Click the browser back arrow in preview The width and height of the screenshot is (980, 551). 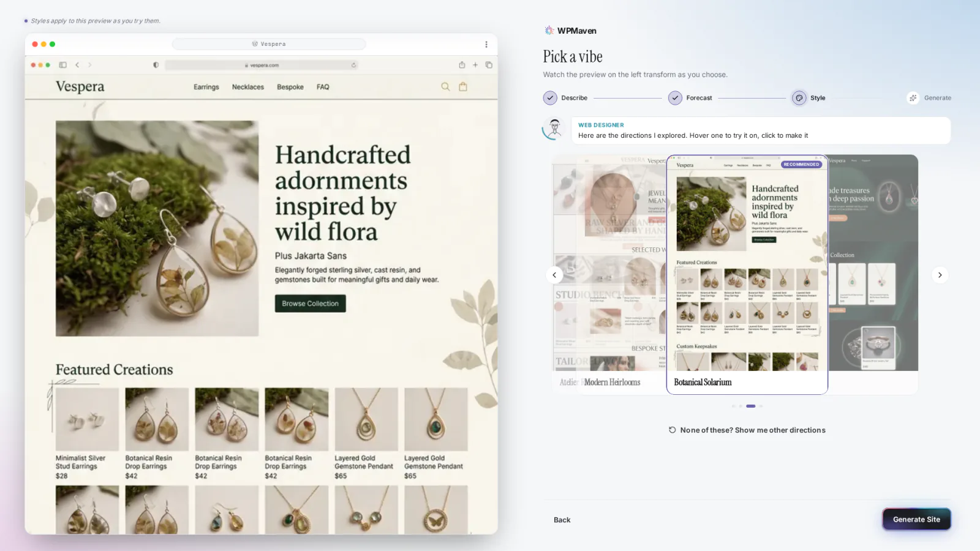(x=77, y=65)
